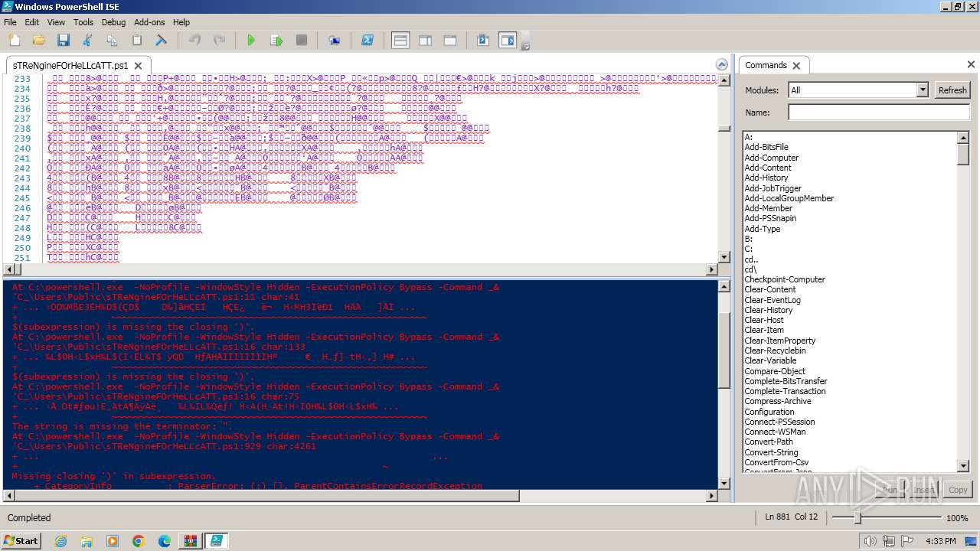The height and width of the screenshot is (551, 980).
Task: Open the Modules dropdown
Action: [x=922, y=90]
